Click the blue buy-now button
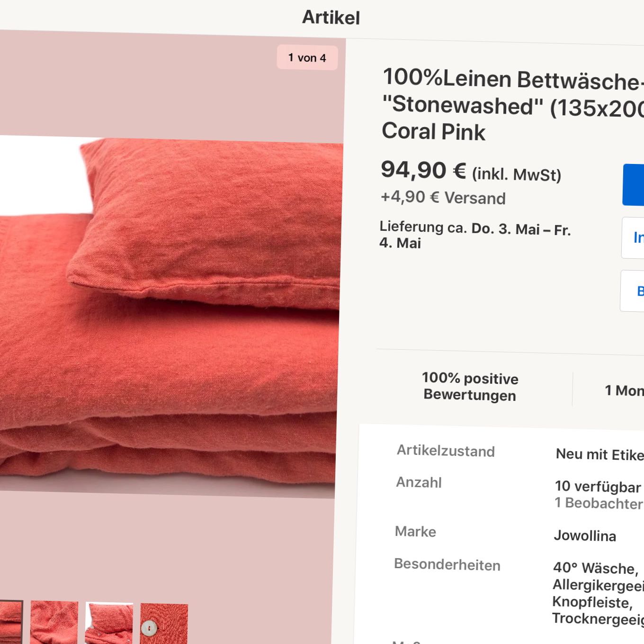Viewport: 644px width, 644px height. click(x=634, y=185)
